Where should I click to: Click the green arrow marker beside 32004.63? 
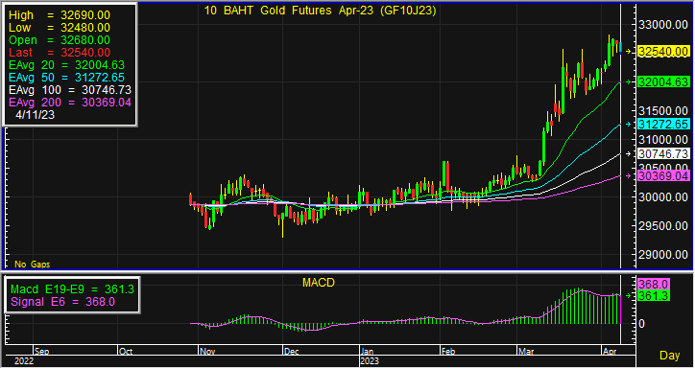pyautogui.click(x=628, y=82)
